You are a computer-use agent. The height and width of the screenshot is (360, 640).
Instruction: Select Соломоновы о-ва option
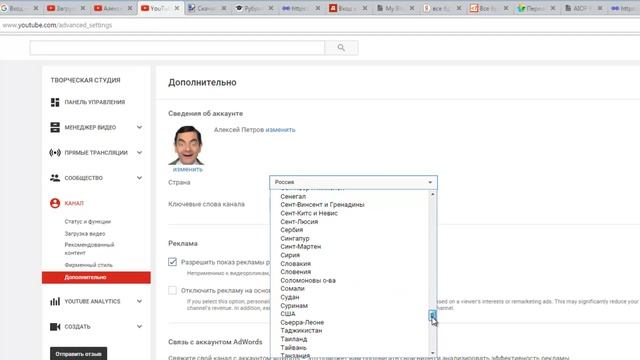(308, 280)
